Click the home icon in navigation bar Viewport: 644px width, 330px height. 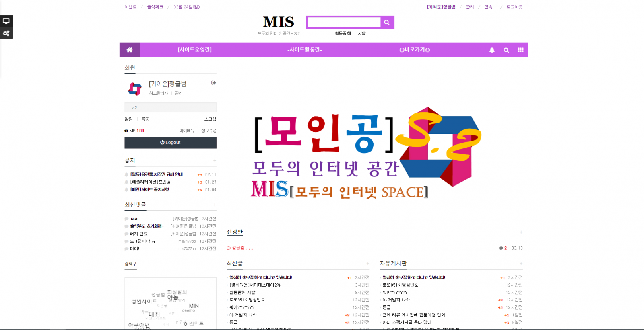(x=130, y=50)
